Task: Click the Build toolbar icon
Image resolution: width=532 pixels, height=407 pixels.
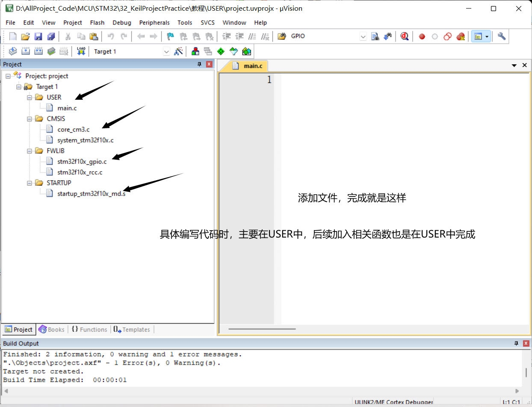Action: click(x=26, y=51)
